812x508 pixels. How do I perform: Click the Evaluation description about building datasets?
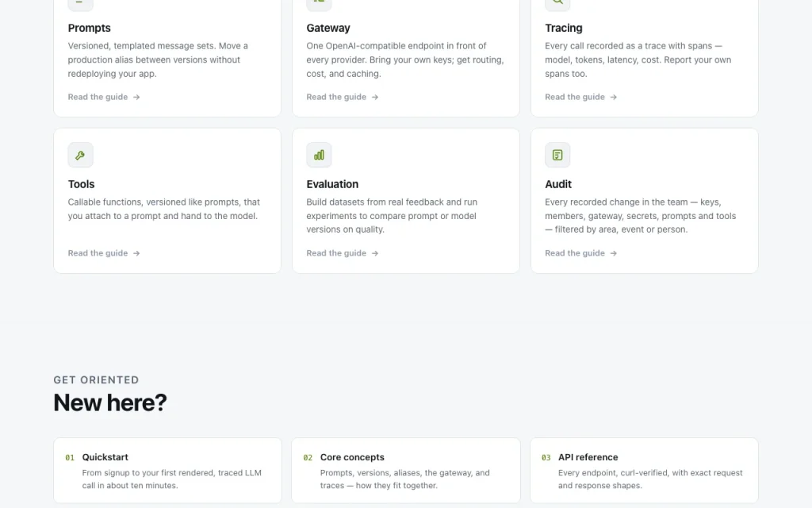(392, 216)
